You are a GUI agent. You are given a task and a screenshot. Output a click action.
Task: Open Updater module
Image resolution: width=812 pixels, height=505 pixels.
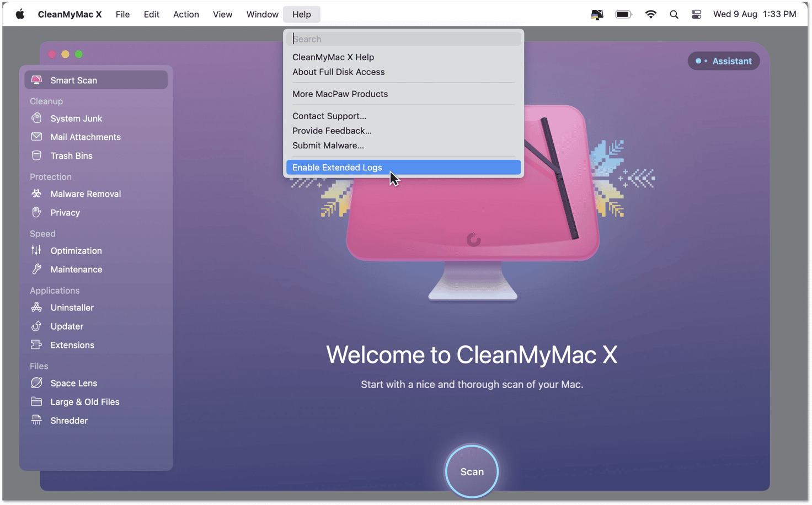[x=96, y=326]
